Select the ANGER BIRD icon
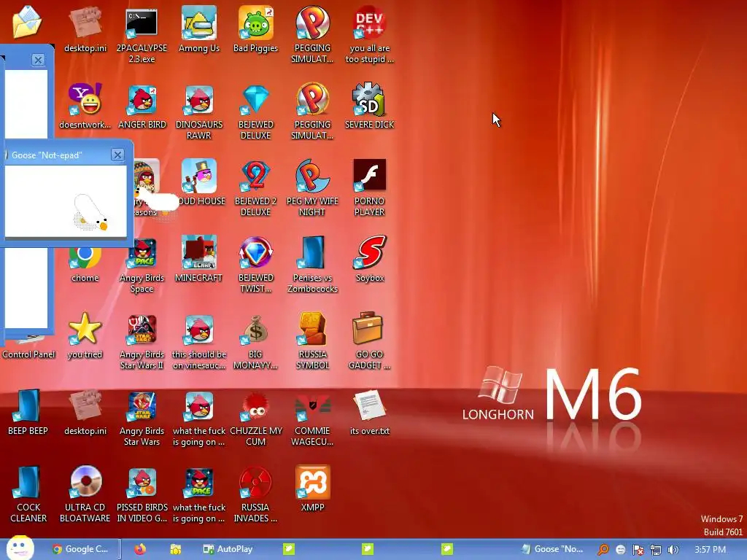This screenshot has width=747, height=560. tap(142, 101)
